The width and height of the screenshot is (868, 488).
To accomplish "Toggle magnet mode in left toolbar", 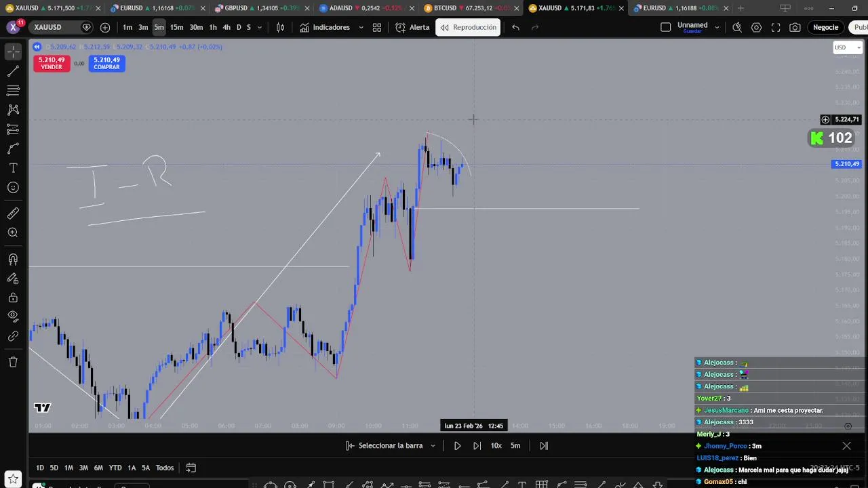I will tap(13, 259).
